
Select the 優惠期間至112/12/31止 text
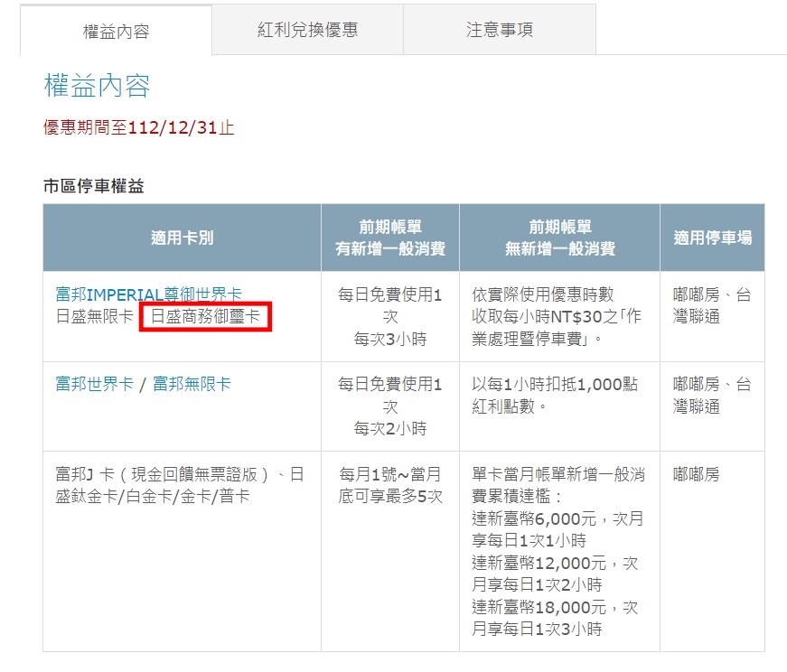pyautogui.click(x=139, y=127)
